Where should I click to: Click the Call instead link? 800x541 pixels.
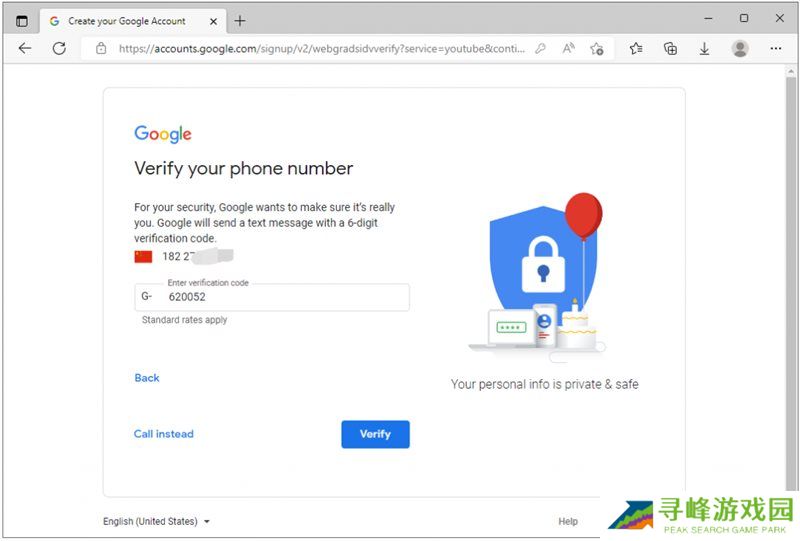pos(164,434)
